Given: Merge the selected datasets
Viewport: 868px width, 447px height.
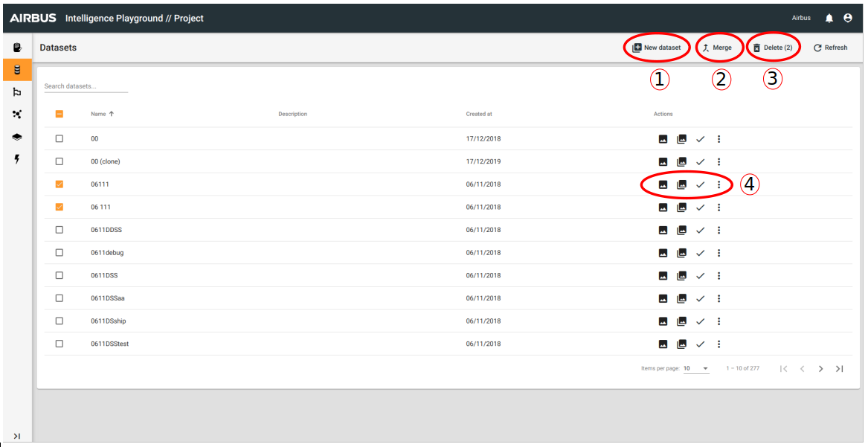Looking at the screenshot, I should click(x=717, y=48).
